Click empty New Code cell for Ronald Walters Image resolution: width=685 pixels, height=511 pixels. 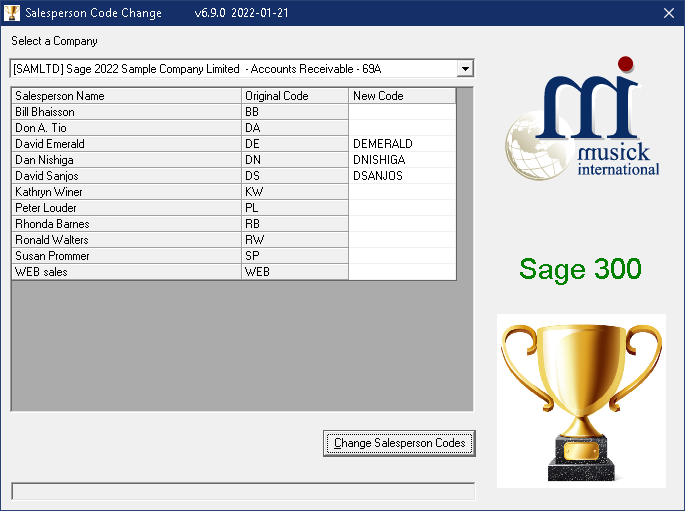(x=402, y=240)
